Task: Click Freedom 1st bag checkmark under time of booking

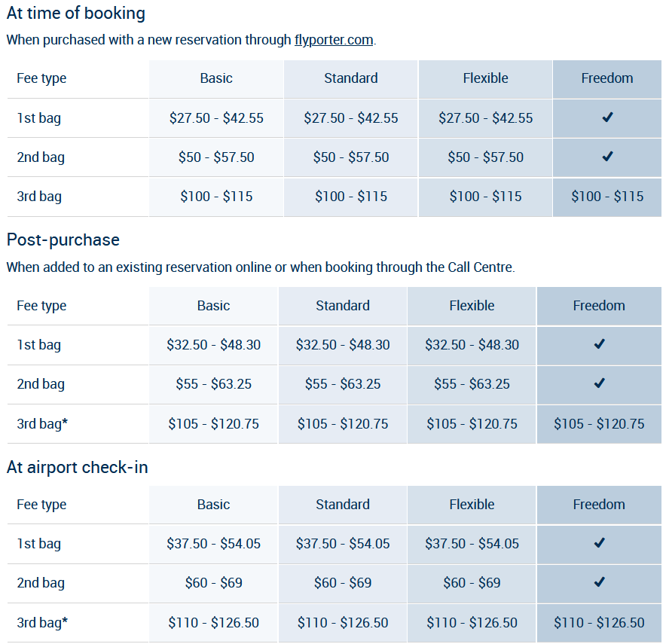Action: click(x=607, y=118)
